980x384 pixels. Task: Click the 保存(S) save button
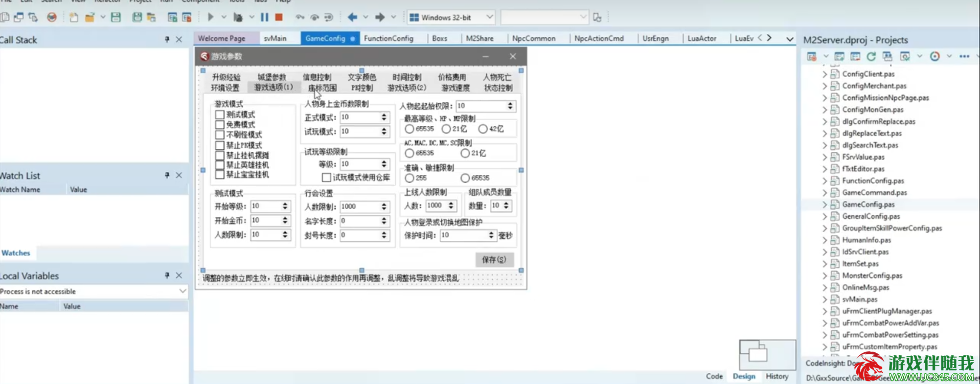pyautogui.click(x=494, y=260)
